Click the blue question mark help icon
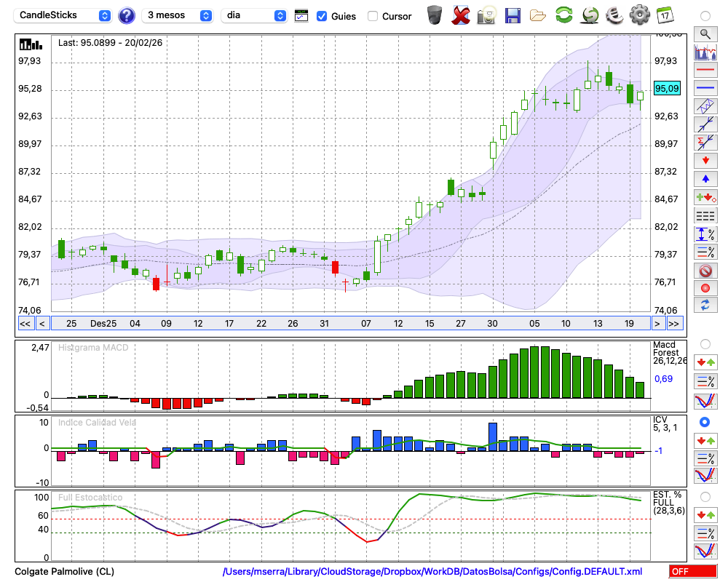Image resolution: width=728 pixels, height=582 pixels. (127, 15)
